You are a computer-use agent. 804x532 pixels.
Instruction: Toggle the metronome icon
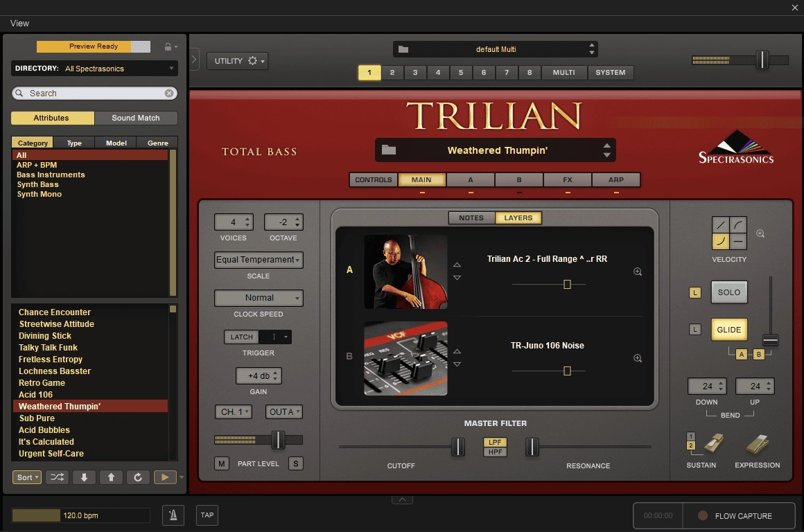coord(173,515)
